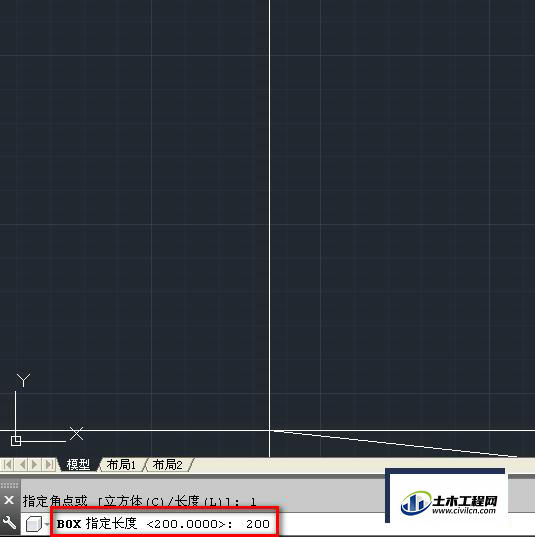Screen dimensions: 535x537
Task: Grab the command line drag handle
Action: 9,485
